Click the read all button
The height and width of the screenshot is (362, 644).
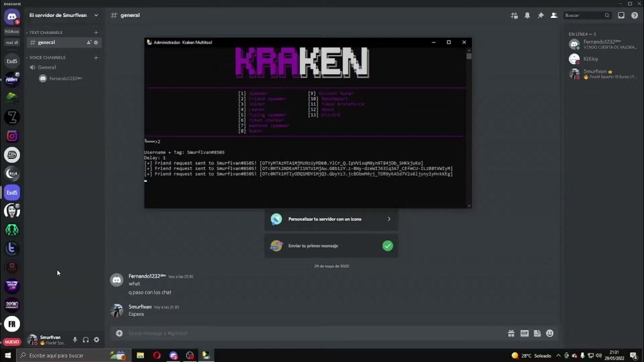(x=12, y=43)
